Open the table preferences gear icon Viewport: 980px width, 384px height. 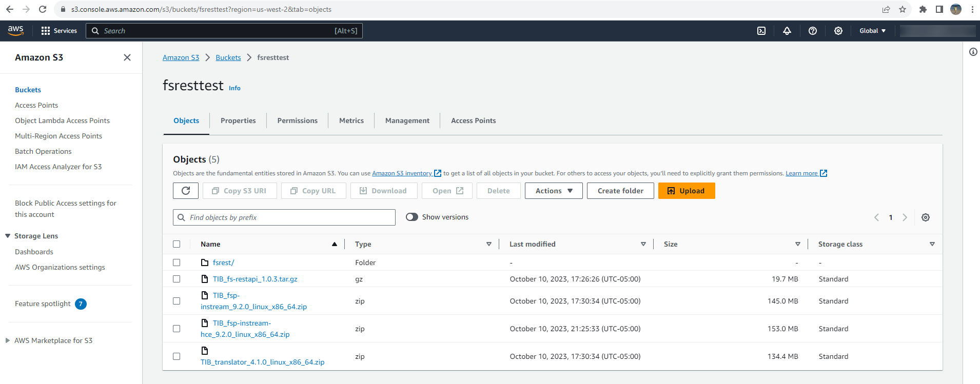(926, 217)
